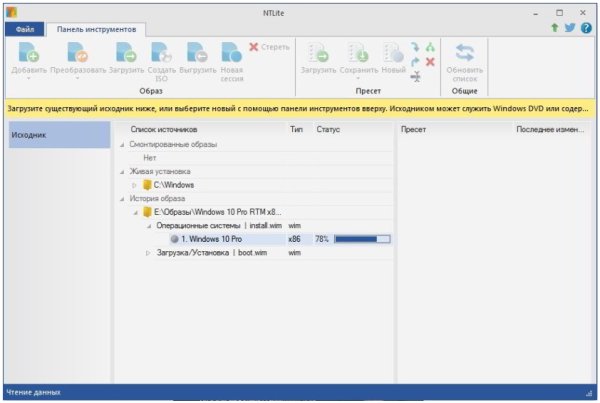This screenshot has height=403, width=600.
Task: Click the Преобразовать image icon
Action: pyautogui.click(x=78, y=52)
